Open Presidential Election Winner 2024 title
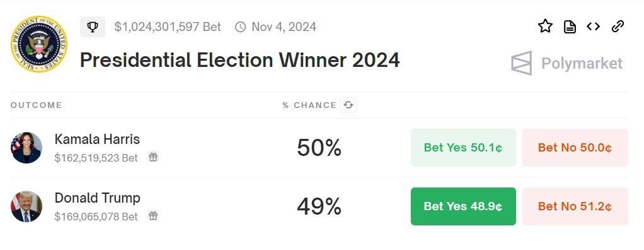Screen dimensions: 644x250 pos(240,61)
